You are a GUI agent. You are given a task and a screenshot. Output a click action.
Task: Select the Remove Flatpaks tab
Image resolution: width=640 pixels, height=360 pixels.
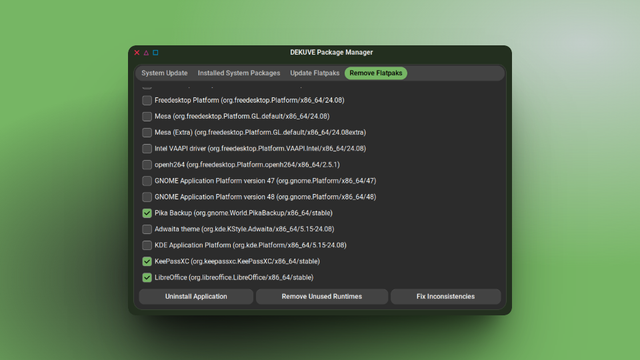(x=376, y=73)
